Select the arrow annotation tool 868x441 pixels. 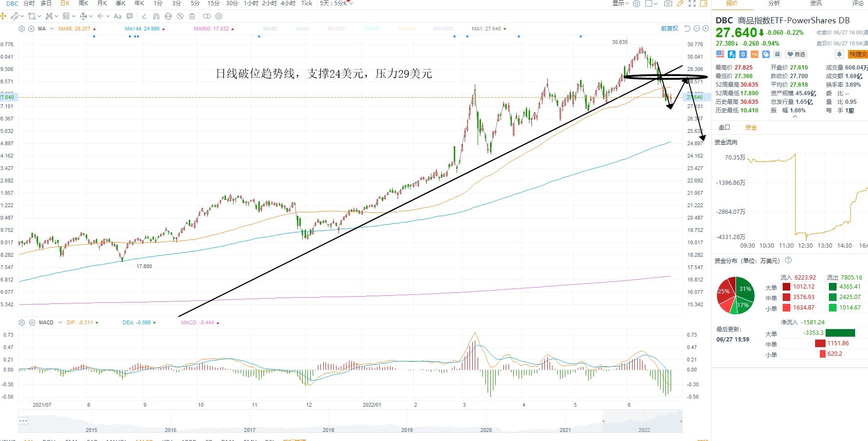[101, 16]
